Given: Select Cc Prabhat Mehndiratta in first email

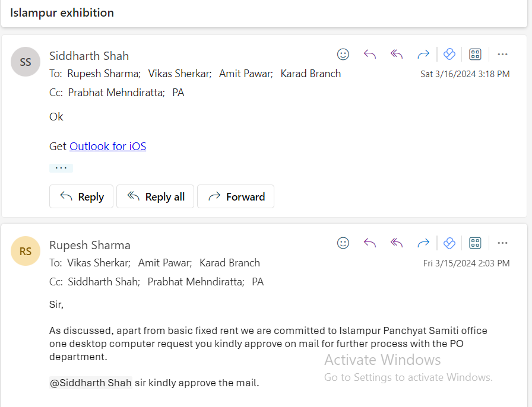Looking at the screenshot, I should click(116, 93).
